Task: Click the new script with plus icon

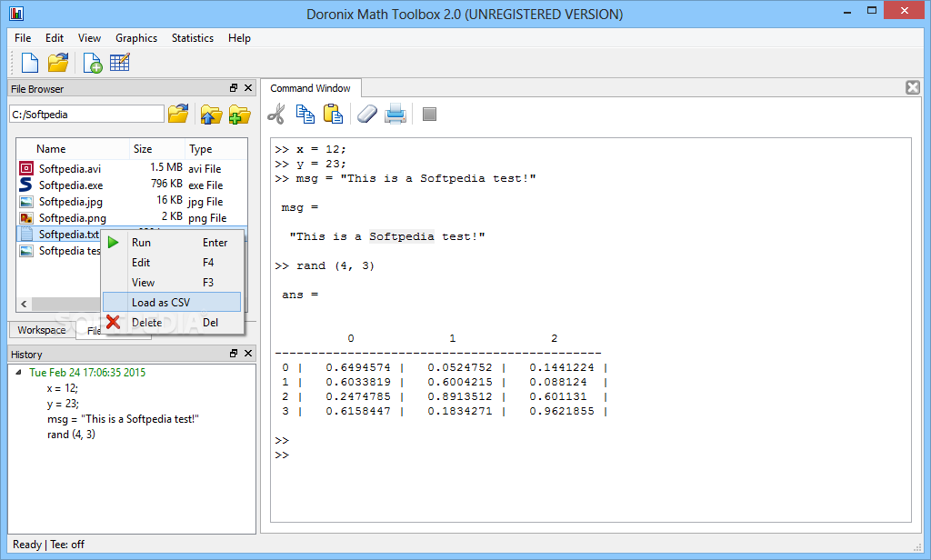Action: (x=92, y=63)
